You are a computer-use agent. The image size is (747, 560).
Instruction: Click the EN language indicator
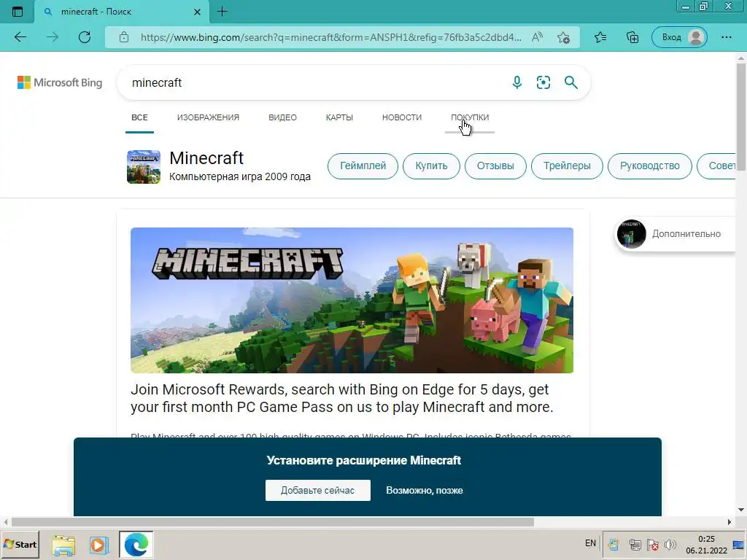590,542
